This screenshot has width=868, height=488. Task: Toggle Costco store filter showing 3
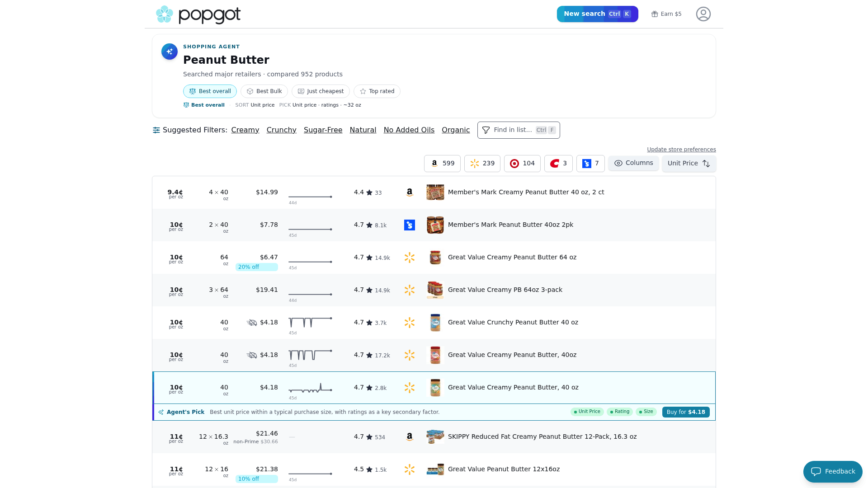coord(558,164)
